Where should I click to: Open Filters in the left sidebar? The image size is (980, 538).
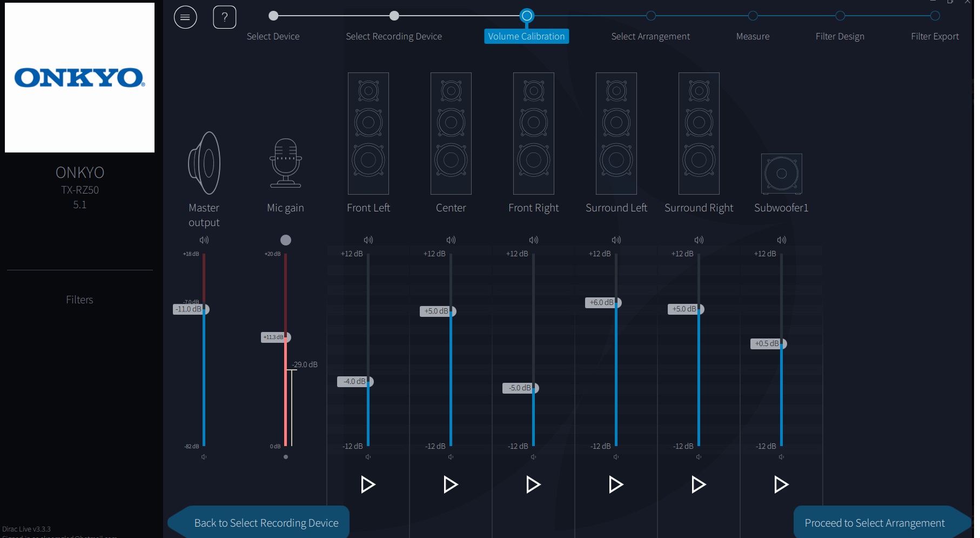click(x=79, y=300)
